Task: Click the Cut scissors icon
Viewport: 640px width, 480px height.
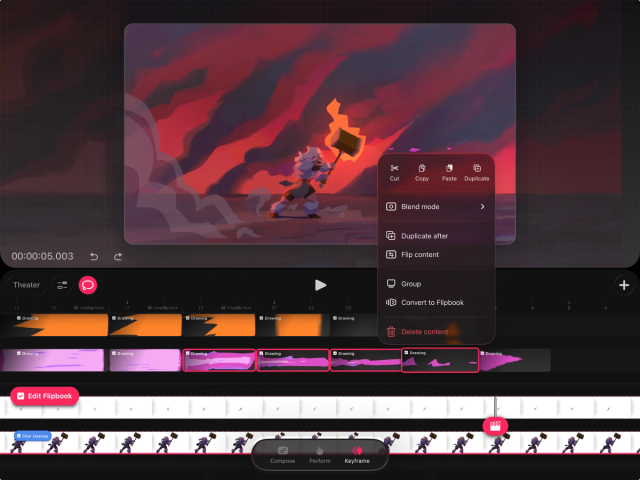Action: point(394,168)
